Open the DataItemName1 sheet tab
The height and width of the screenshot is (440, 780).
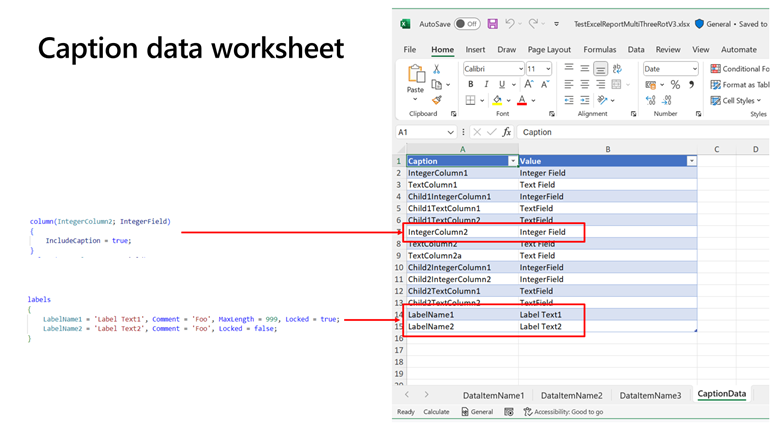(x=493, y=396)
